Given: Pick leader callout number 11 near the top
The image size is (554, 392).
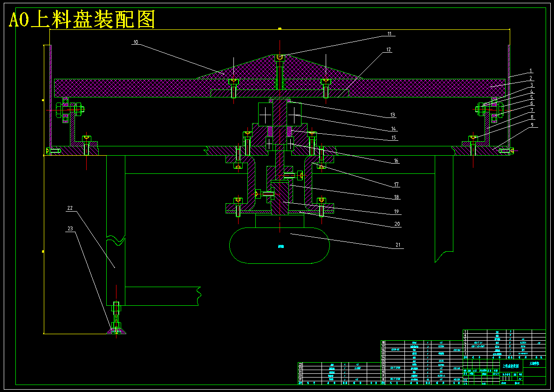Looking at the screenshot, I should pos(389,34).
